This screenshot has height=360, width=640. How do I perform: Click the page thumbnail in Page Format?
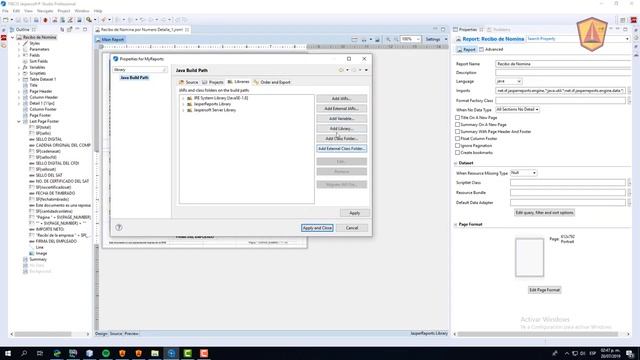tap(529, 258)
